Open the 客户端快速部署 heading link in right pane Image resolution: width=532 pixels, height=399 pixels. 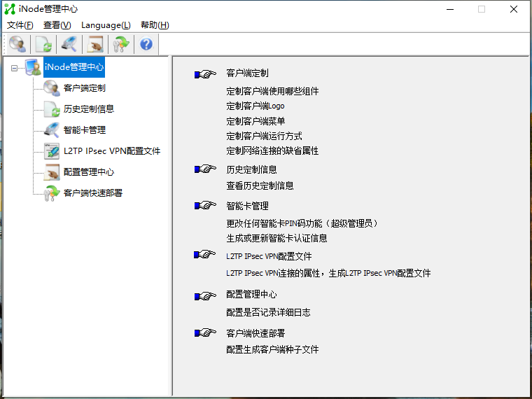point(255,333)
